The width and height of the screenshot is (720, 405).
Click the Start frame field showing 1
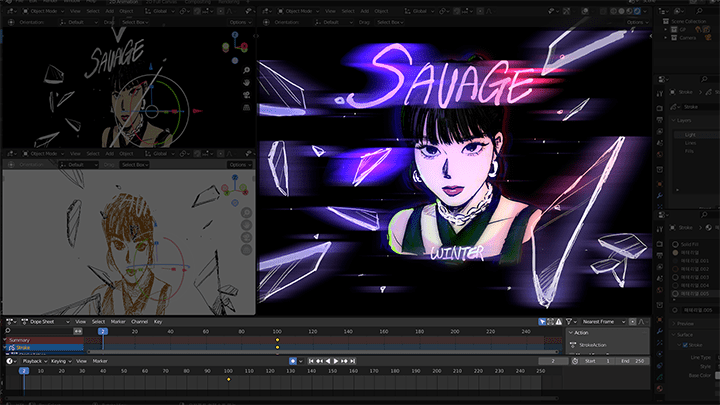click(597, 361)
